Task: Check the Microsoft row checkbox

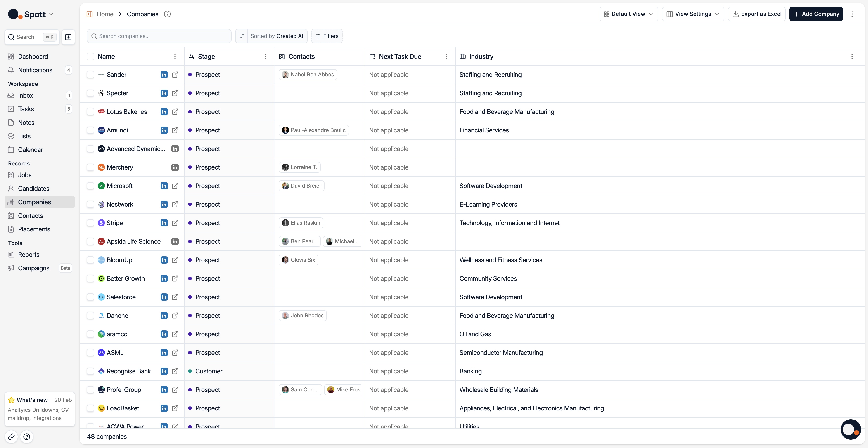Action: point(90,186)
